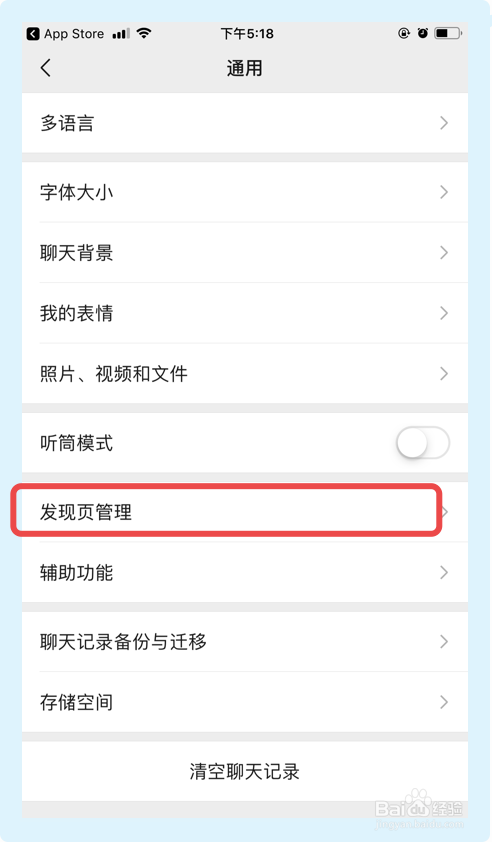This screenshot has height=842, width=492.
Task: Tap the cellular signal bars icon
Action: tap(121, 34)
